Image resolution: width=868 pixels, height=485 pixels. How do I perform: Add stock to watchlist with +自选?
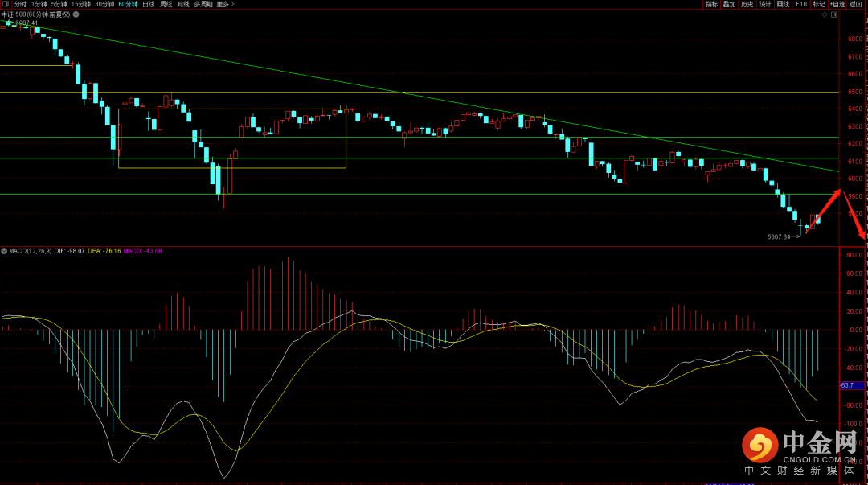tap(837, 4)
